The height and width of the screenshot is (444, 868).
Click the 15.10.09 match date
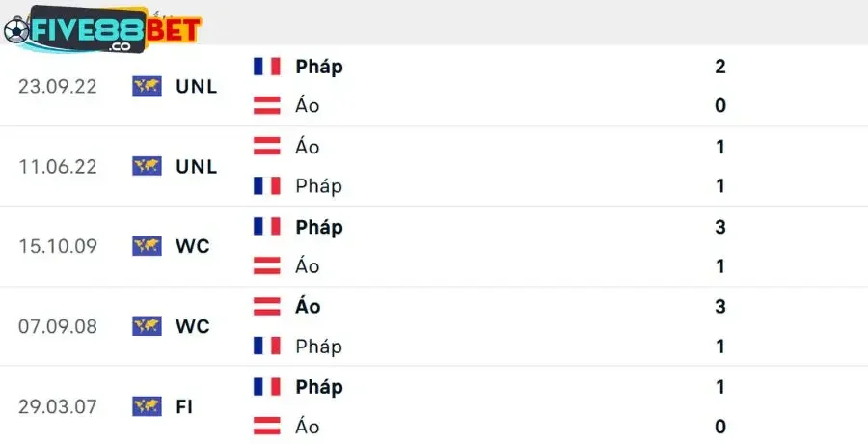(58, 246)
